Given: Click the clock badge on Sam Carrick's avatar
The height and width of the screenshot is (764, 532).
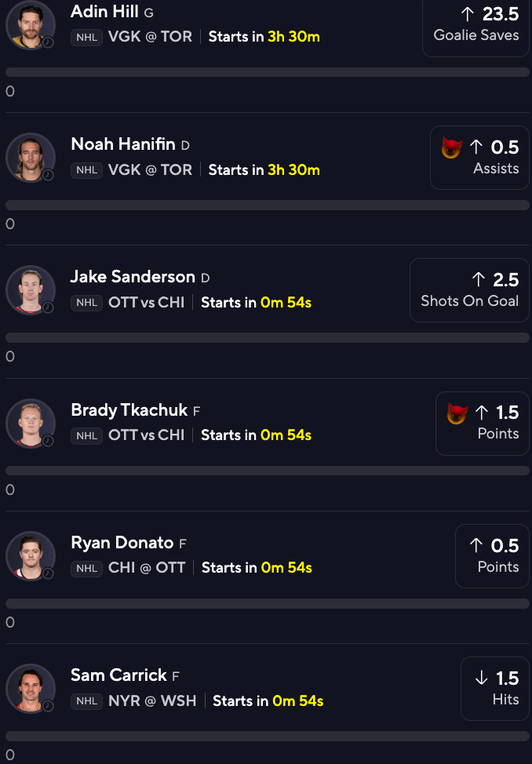Looking at the screenshot, I should click(48, 705).
